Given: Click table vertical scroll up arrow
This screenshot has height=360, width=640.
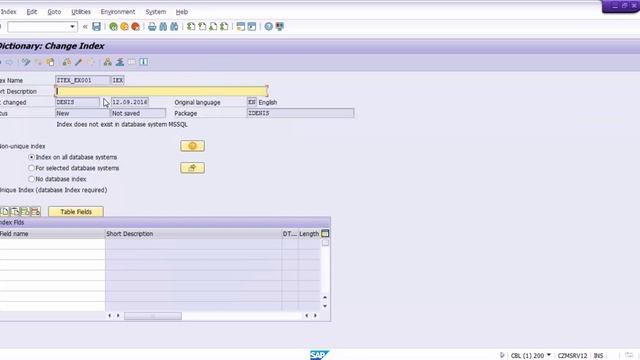Looking at the screenshot, I should pyautogui.click(x=325, y=298).
